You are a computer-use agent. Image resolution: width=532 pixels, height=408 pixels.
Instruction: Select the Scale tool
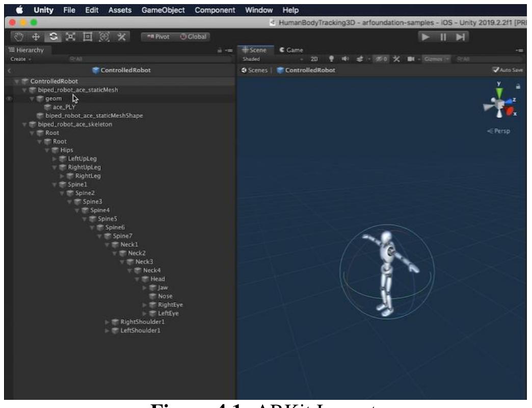70,37
